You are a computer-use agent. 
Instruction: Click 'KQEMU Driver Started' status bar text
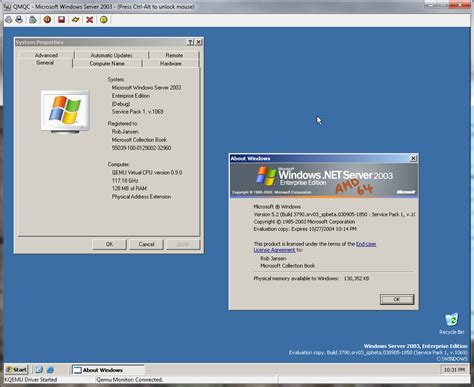point(31,380)
